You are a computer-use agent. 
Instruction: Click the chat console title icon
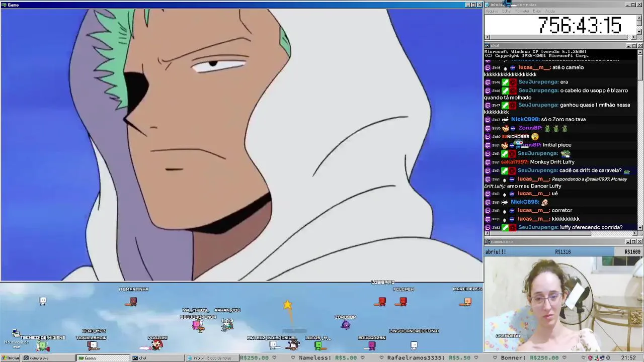pos(488,45)
